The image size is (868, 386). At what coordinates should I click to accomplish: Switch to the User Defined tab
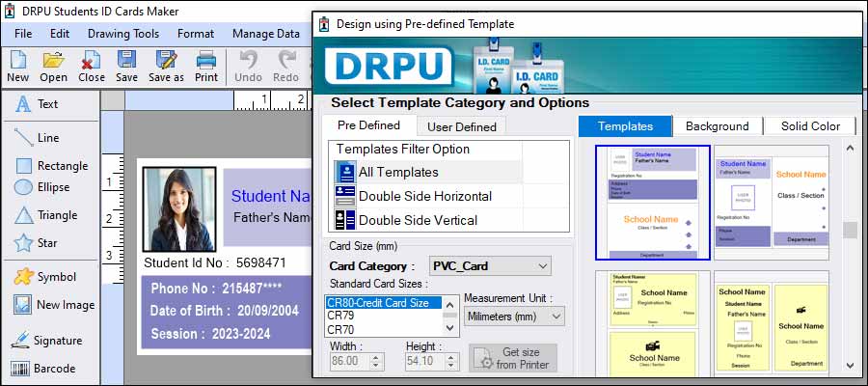(x=462, y=126)
